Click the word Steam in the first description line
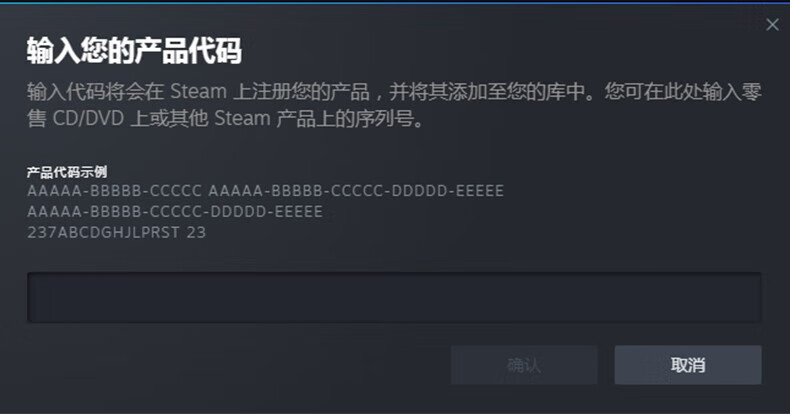 [x=199, y=92]
